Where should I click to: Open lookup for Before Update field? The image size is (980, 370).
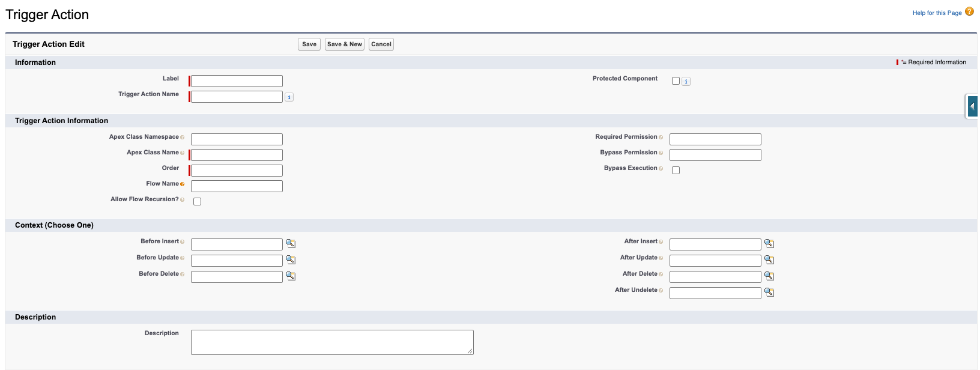pos(291,259)
